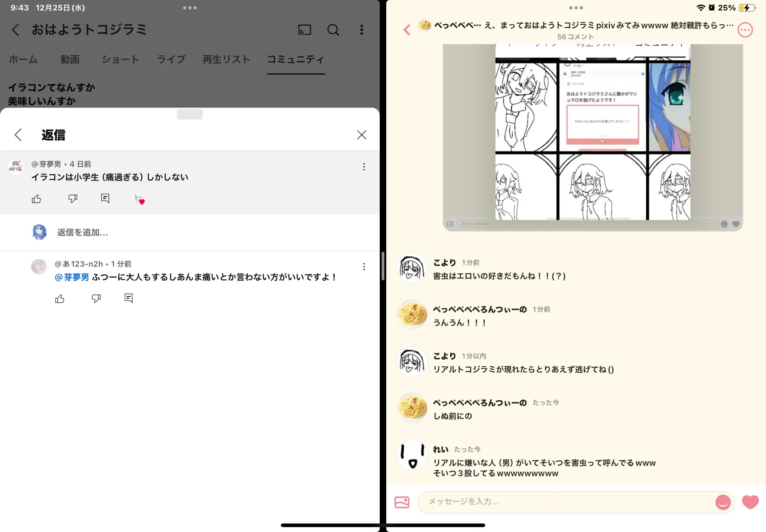This screenshot has width=766, height=532.
Task: Switch to the 再生リスト tab
Action: pyautogui.click(x=226, y=60)
